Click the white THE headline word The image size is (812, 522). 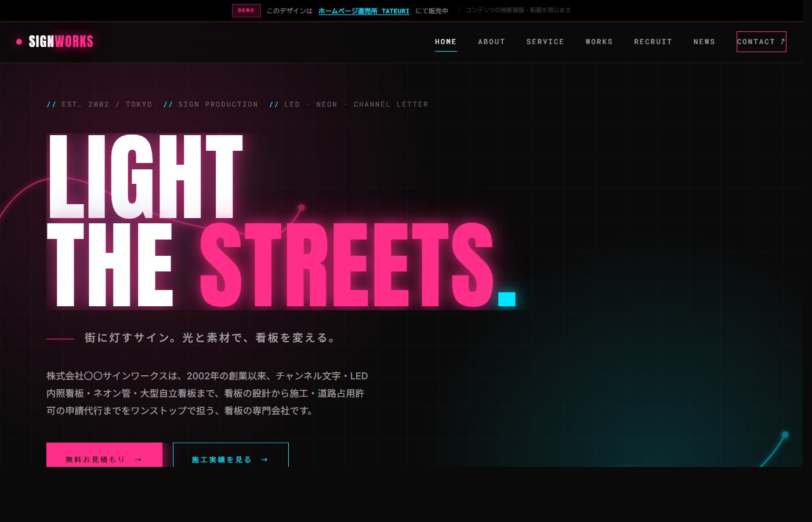click(110, 264)
